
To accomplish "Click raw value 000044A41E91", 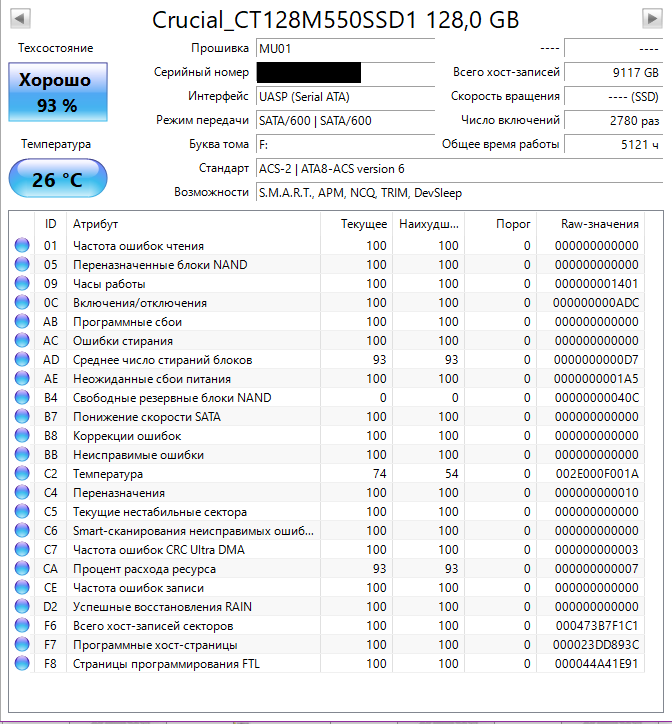I will tap(596, 664).
